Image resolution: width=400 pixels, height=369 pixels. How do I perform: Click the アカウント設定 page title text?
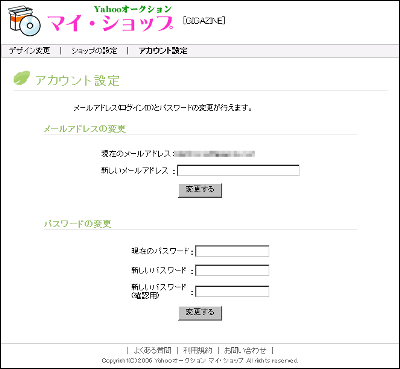77,80
